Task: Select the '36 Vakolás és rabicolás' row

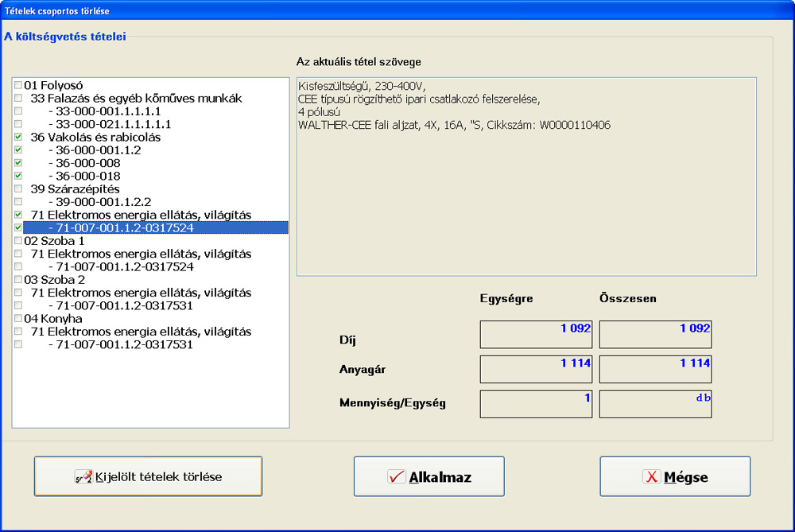Action: tap(95, 138)
